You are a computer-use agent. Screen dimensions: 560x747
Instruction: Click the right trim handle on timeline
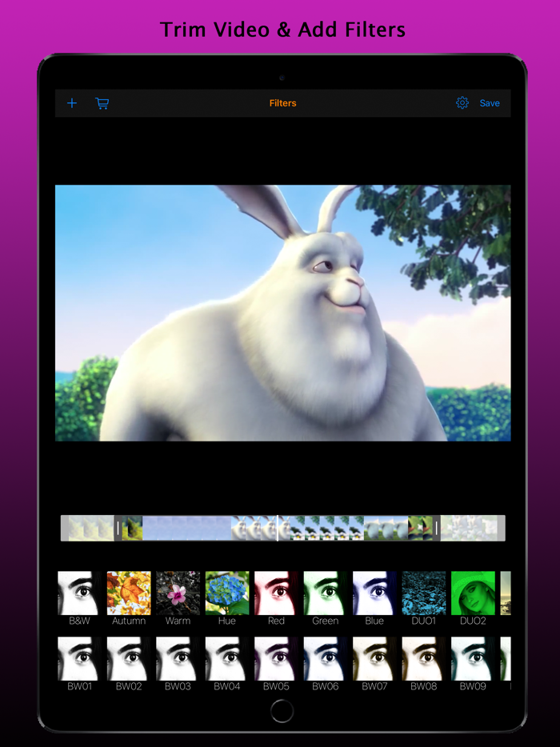tap(436, 528)
